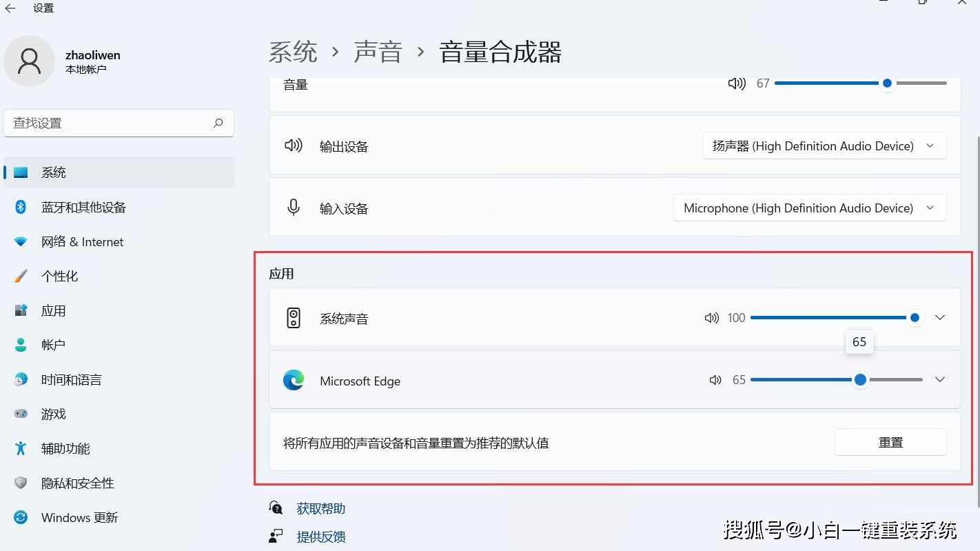
Task: Open Windows 更新 settings
Action: click(119, 517)
